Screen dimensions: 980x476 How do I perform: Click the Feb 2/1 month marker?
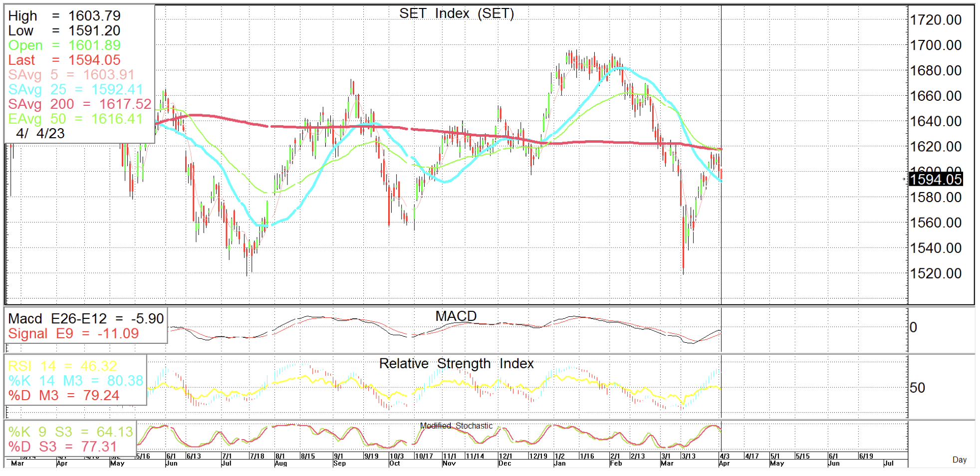(x=616, y=460)
